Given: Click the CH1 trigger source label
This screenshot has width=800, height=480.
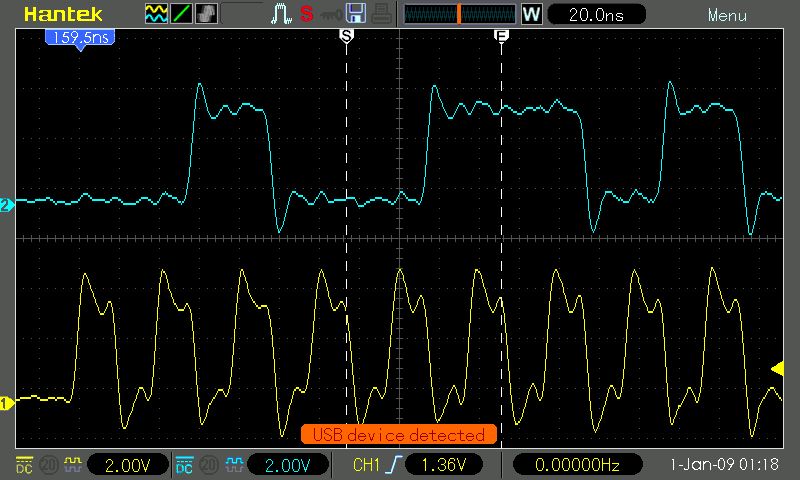Looking at the screenshot, I should pos(366,465).
